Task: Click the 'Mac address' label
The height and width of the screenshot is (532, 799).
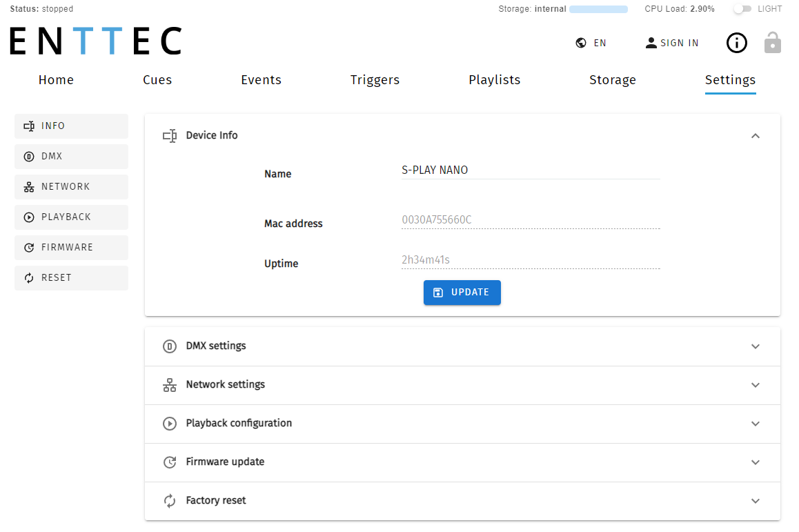Action: tap(293, 224)
